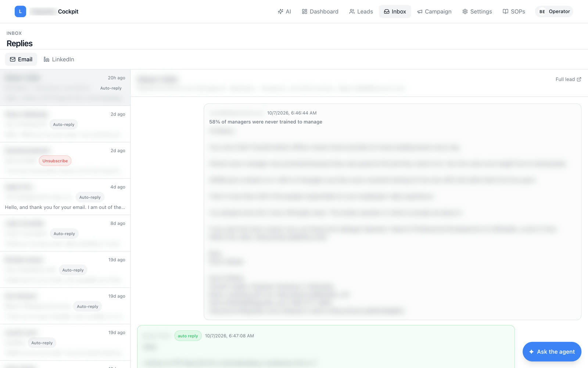
Task: Switch to the LinkedIn replies tab
Action: coord(59,59)
